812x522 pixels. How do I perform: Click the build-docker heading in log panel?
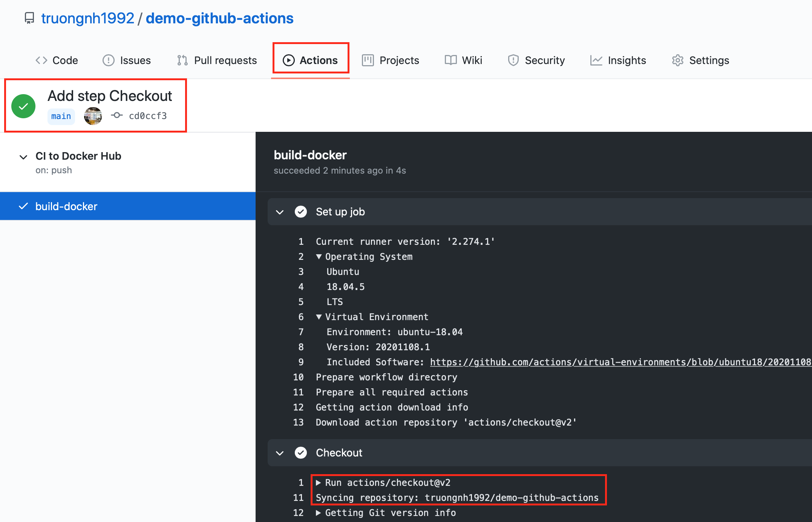click(310, 155)
